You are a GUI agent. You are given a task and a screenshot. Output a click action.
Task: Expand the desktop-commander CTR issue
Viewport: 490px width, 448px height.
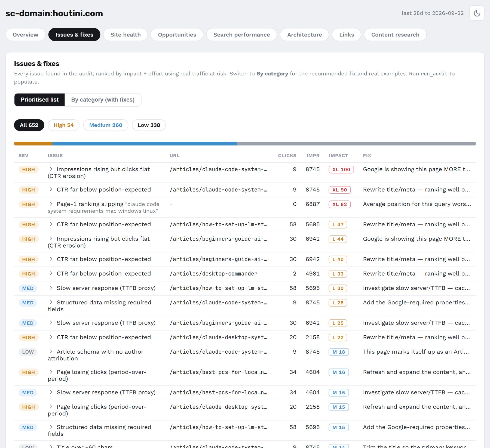51,274
